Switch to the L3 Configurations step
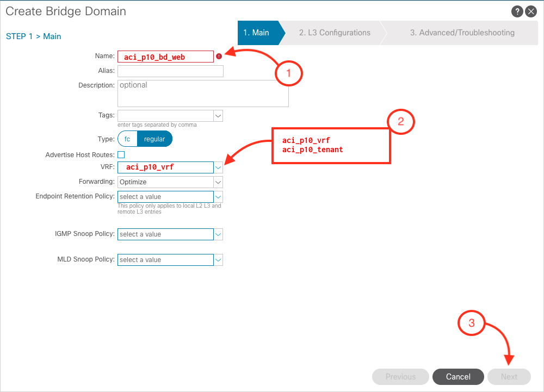The height and width of the screenshot is (392, 544). tap(335, 33)
